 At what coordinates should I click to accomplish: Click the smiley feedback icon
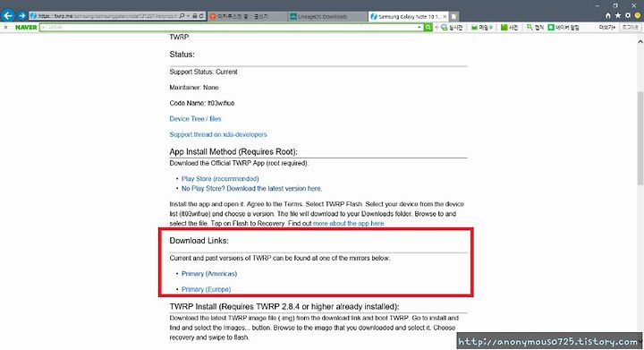[638, 15]
